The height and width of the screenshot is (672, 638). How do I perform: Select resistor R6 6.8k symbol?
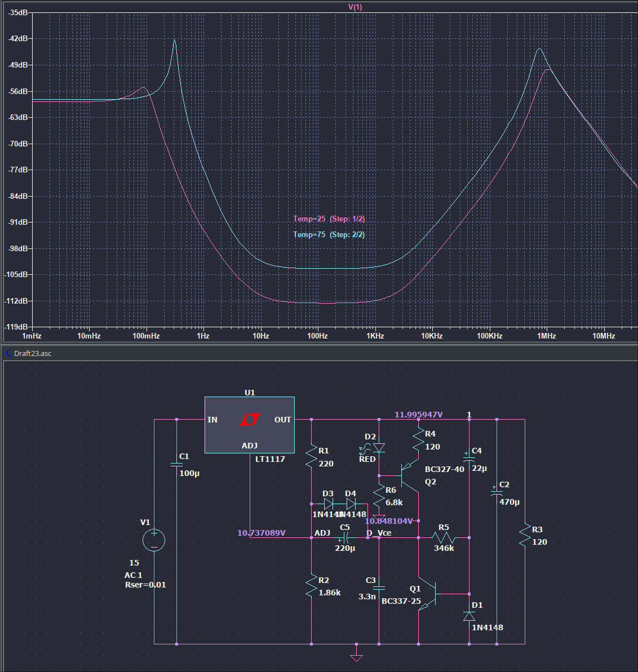tap(379, 496)
